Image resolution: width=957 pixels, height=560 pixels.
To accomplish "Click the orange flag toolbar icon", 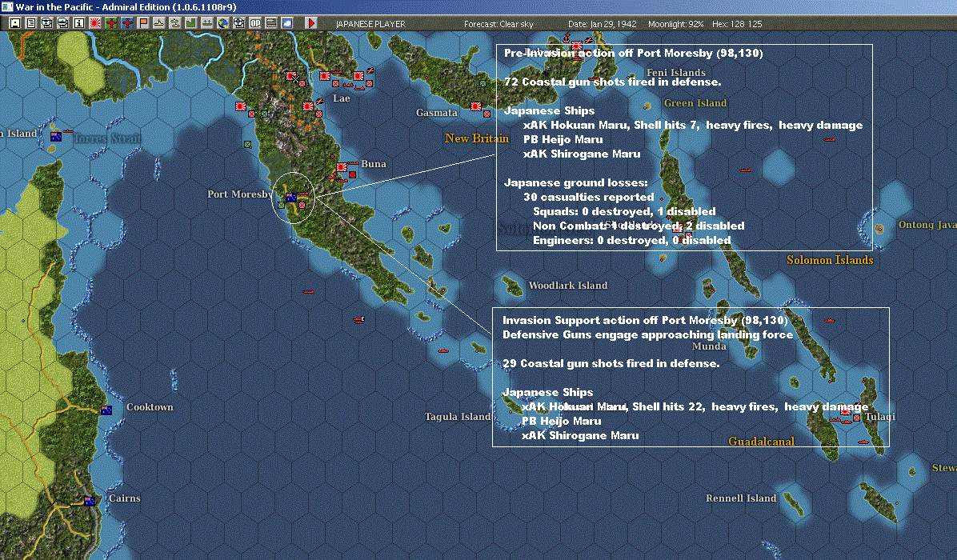I will pos(142,23).
